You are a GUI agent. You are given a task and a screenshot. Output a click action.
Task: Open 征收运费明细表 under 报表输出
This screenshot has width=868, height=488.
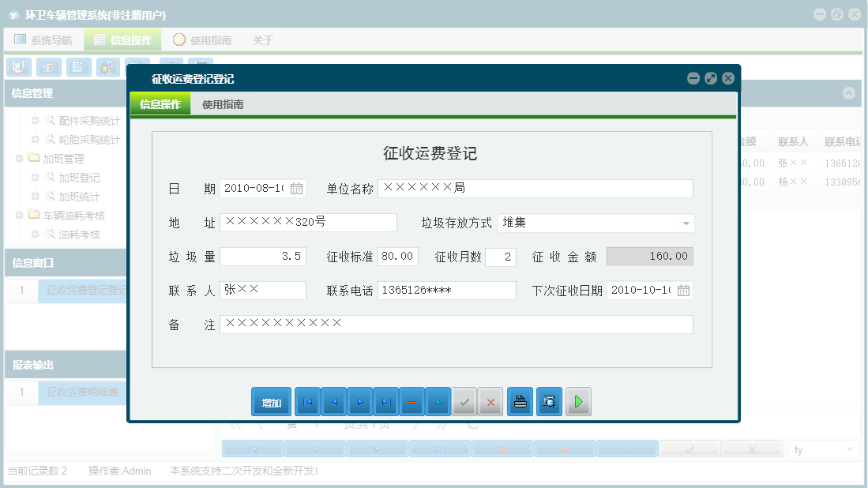(84, 392)
